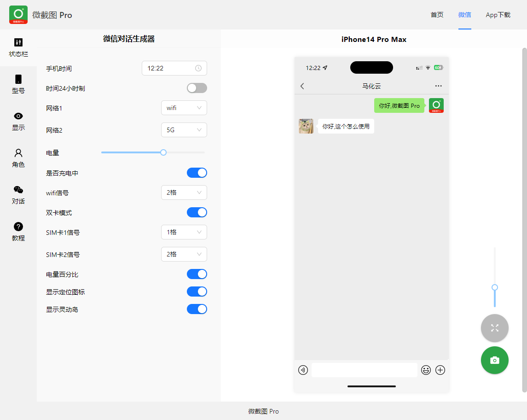Click the 你好,这个怎么使用 white bubble
This screenshot has height=420, width=527.
(346, 127)
